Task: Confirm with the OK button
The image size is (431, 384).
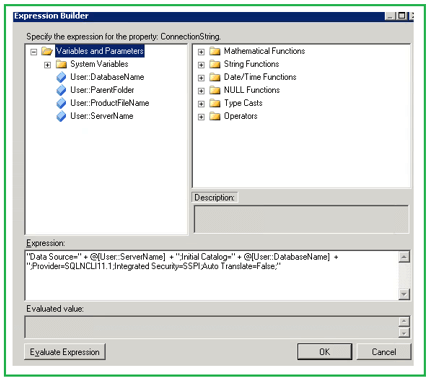Action: coord(324,352)
